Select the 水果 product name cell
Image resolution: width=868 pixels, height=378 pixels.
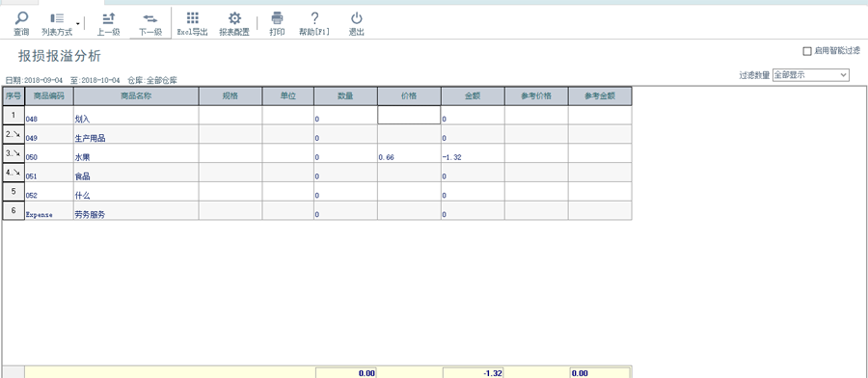point(136,153)
